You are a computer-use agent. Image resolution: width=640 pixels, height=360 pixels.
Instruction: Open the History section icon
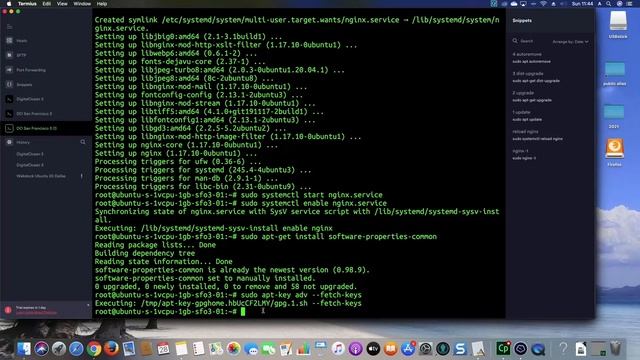pos(9,142)
